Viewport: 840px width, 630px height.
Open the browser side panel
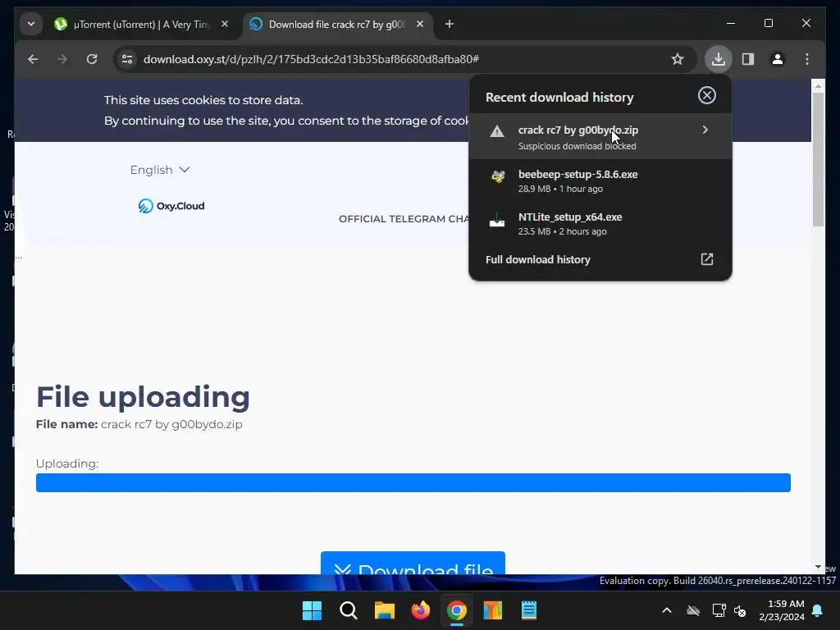tap(748, 59)
